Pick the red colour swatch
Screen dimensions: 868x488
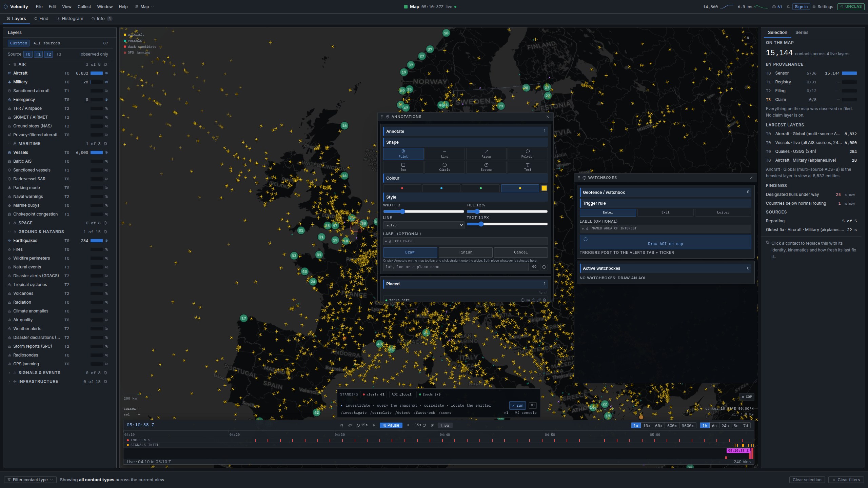coord(402,188)
